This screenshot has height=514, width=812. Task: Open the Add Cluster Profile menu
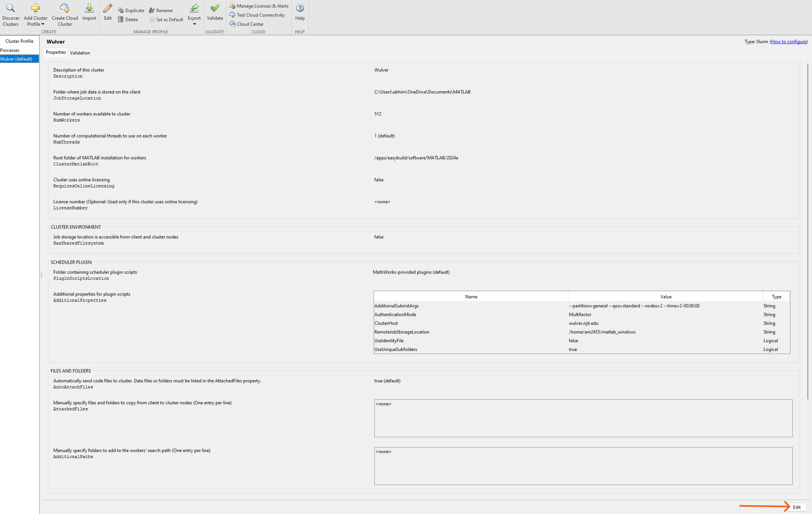pos(36,15)
